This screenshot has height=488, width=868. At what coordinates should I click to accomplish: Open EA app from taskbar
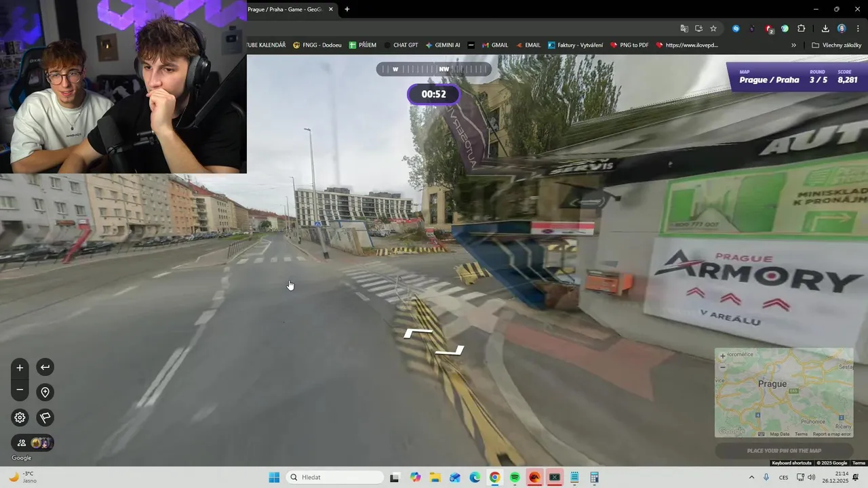click(535, 477)
